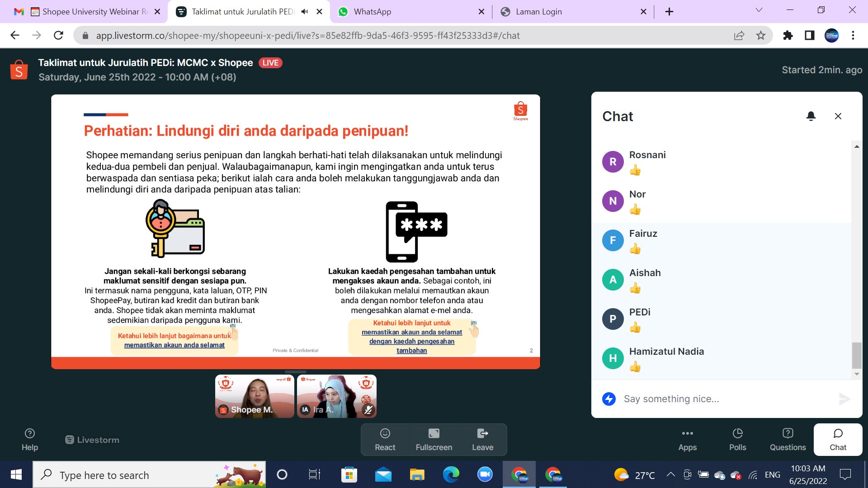Open the Questions panel

[788, 440]
